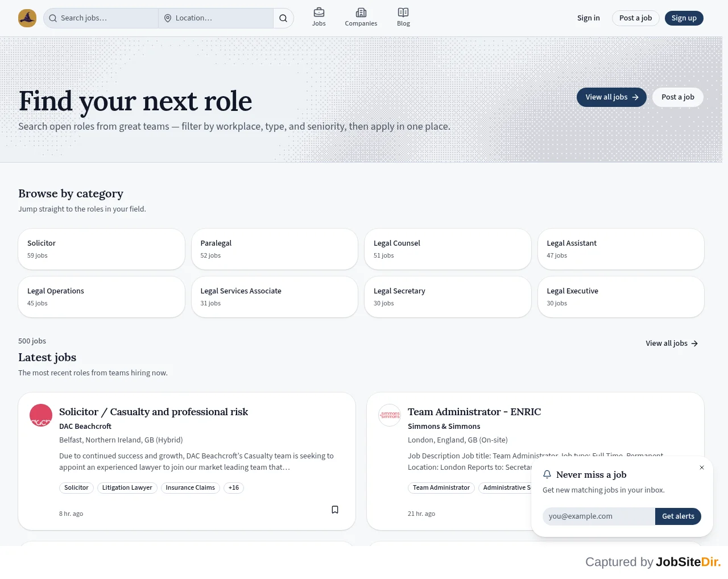Open View all jobs link near Latest jobs
728x579 pixels.
[672, 344]
